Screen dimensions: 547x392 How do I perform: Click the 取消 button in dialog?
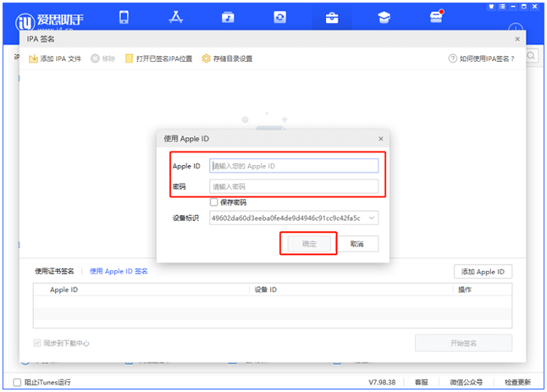click(x=356, y=244)
